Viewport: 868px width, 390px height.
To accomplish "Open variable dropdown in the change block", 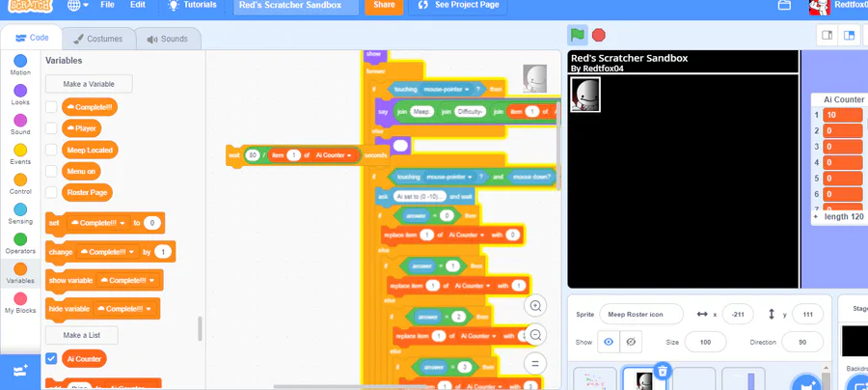I will (x=108, y=252).
